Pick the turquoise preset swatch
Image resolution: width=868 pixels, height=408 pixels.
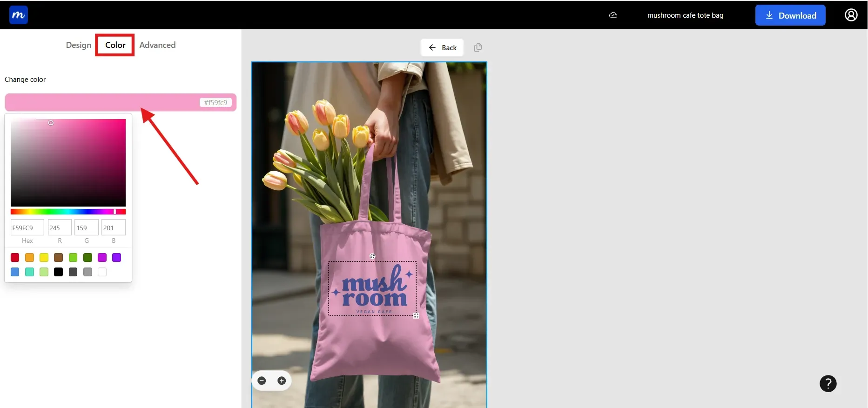(29, 272)
